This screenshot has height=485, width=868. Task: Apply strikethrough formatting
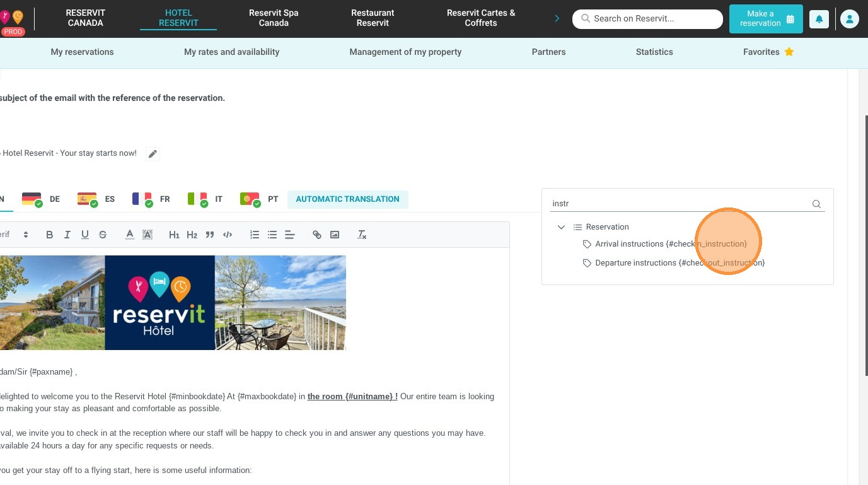[103, 235]
